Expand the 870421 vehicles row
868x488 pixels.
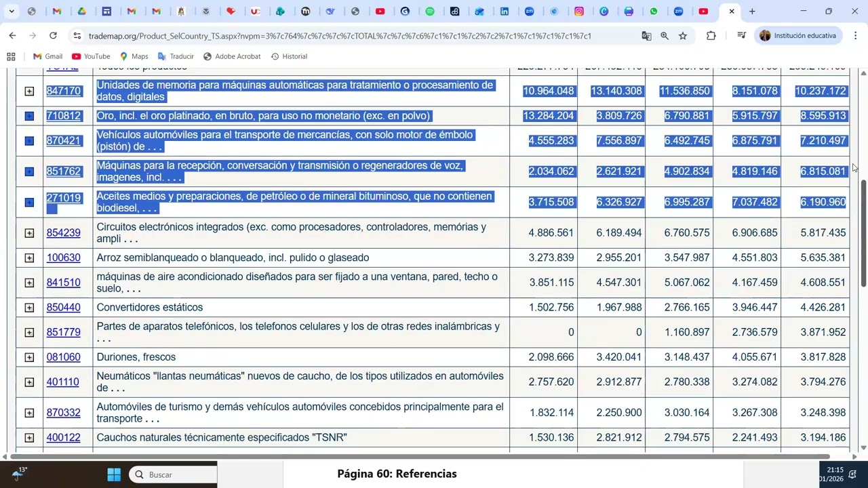pyautogui.click(x=29, y=141)
